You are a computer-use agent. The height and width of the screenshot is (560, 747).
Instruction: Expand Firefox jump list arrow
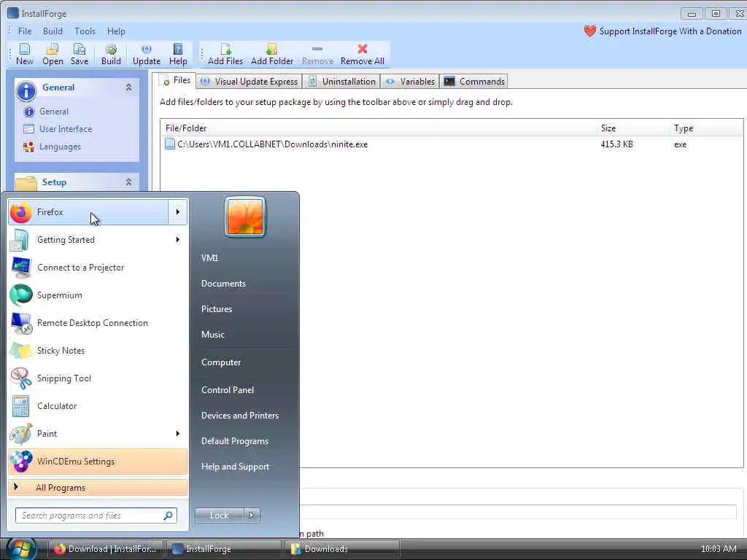click(x=178, y=212)
